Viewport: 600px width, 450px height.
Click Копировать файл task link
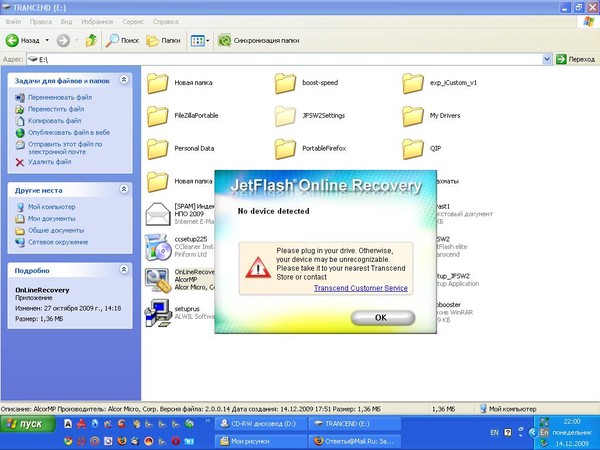[54, 121]
